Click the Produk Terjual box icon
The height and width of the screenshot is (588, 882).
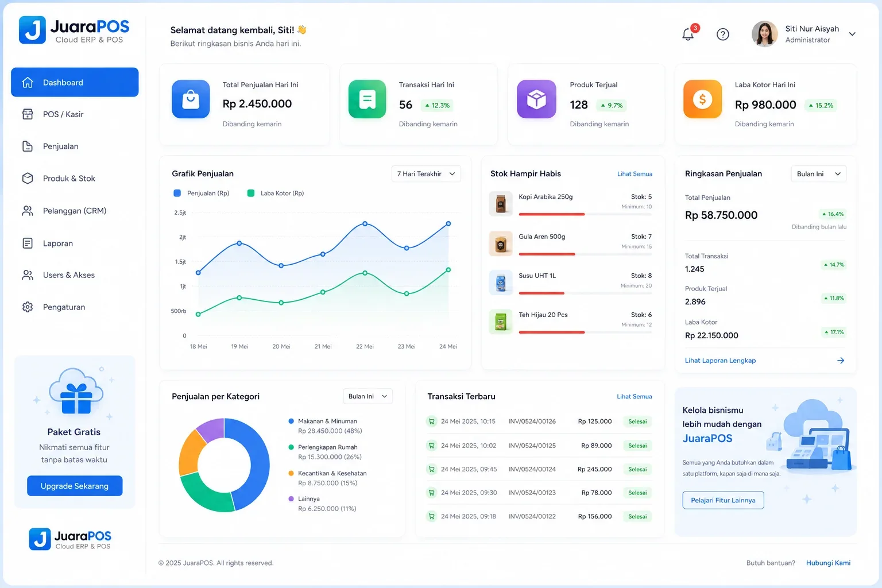536,99
